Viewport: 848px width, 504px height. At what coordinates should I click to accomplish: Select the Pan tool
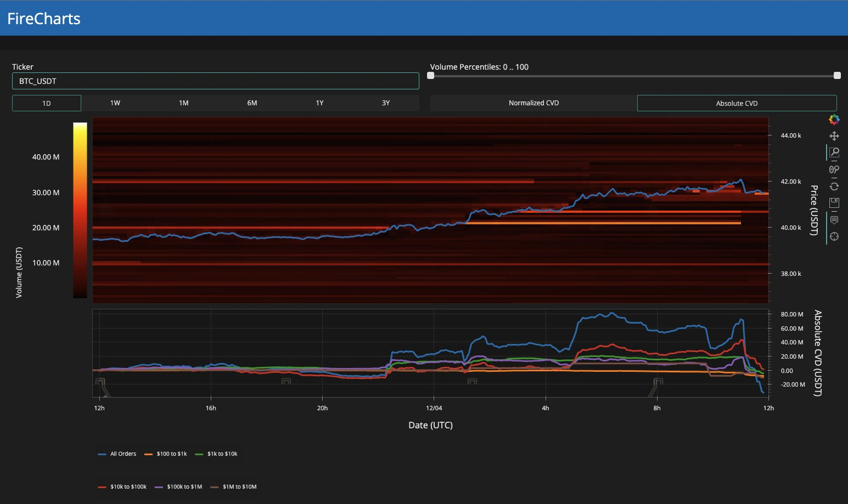[x=834, y=136]
